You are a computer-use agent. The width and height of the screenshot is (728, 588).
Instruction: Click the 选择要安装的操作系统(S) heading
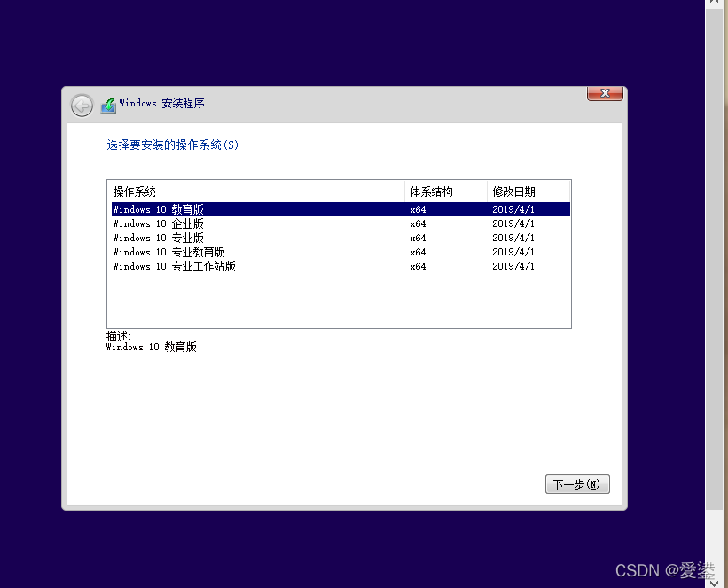173,145
